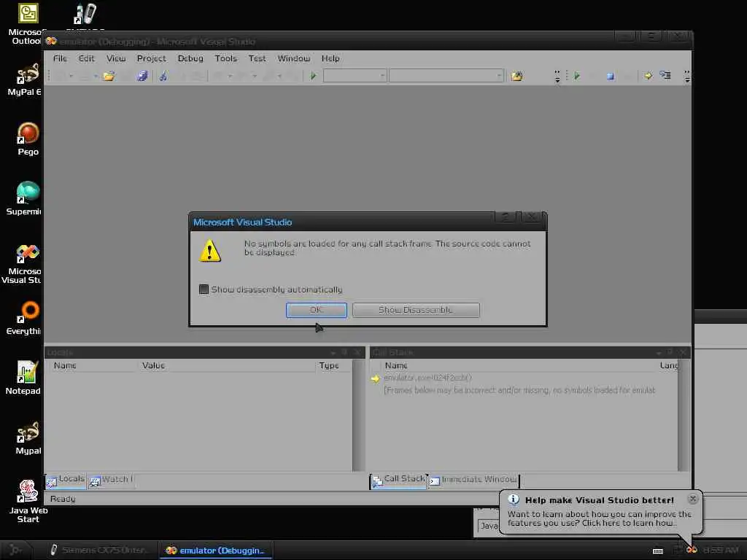
Task: Switch to the Call Stack tab
Action: tap(399, 480)
